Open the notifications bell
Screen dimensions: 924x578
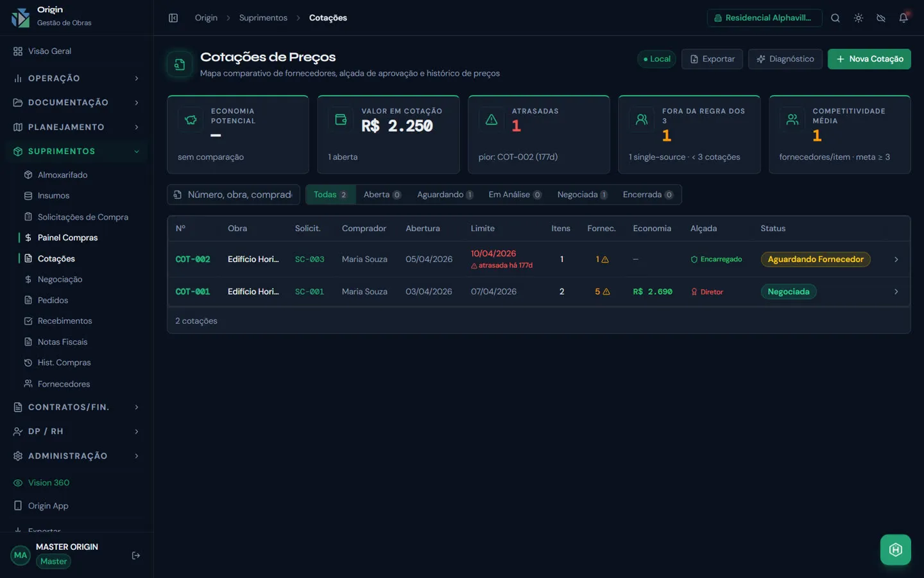coord(903,18)
